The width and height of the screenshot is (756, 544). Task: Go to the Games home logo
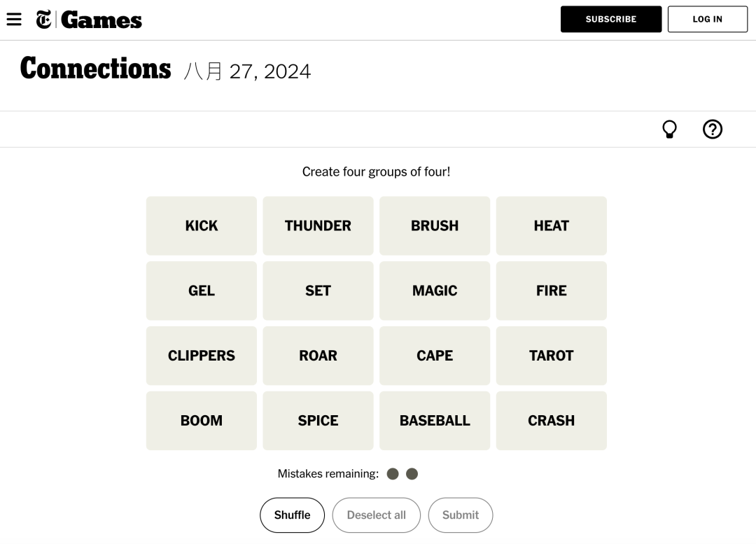point(101,20)
